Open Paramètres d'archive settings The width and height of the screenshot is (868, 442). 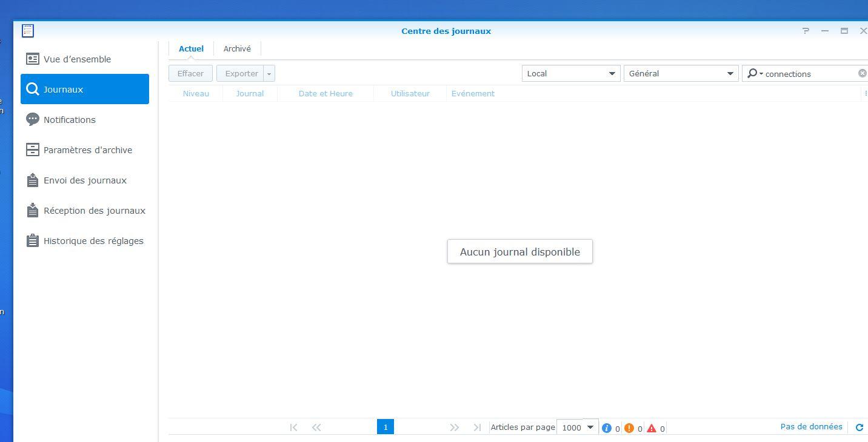[87, 150]
